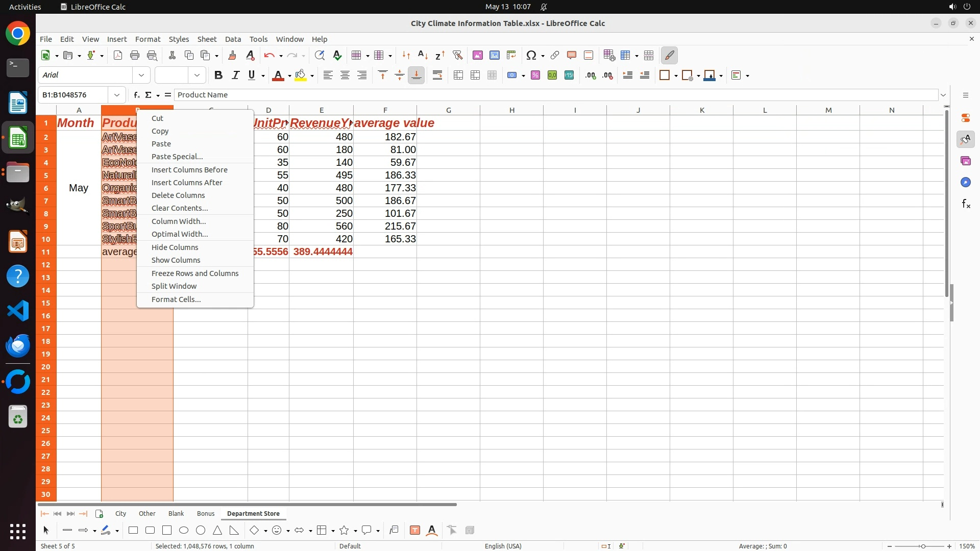Click the Insert Chart icon
This screenshot has height=551, width=980.
(x=494, y=55)
